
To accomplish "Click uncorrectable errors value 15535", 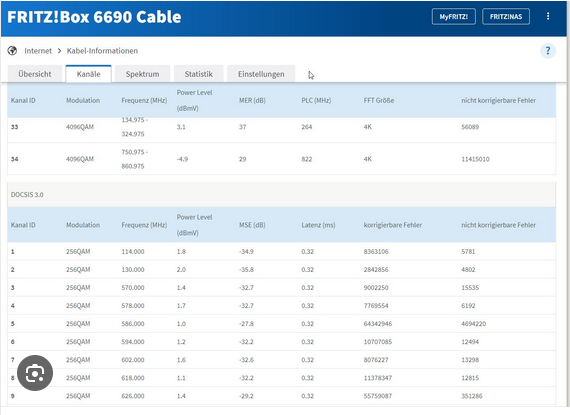I will [470, 288].
